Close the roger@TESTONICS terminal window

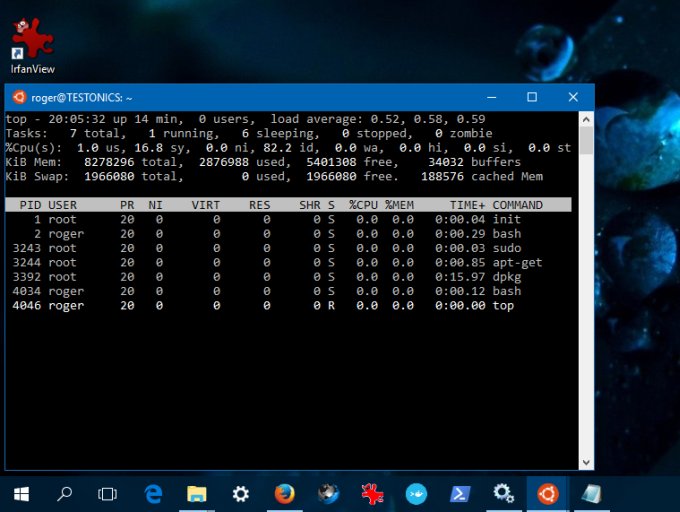point(573,97)
